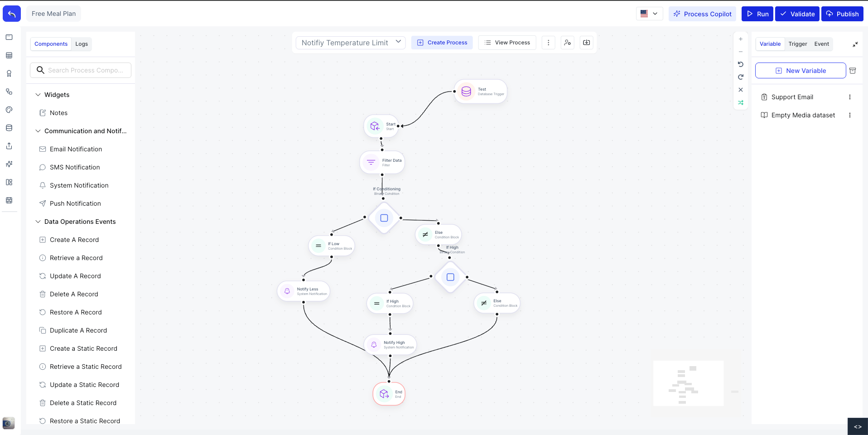Click the New Variable button

(x=800, y=70)
